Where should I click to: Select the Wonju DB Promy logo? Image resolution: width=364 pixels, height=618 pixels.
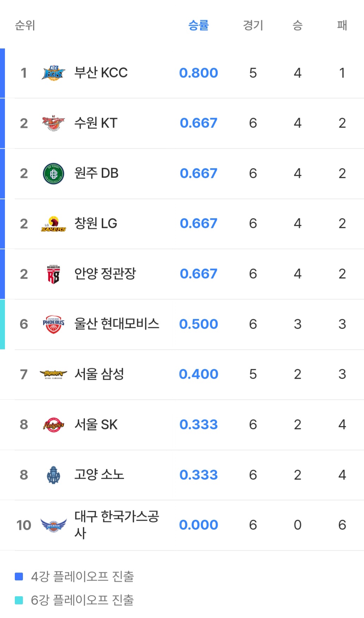[x=53, y=173]
